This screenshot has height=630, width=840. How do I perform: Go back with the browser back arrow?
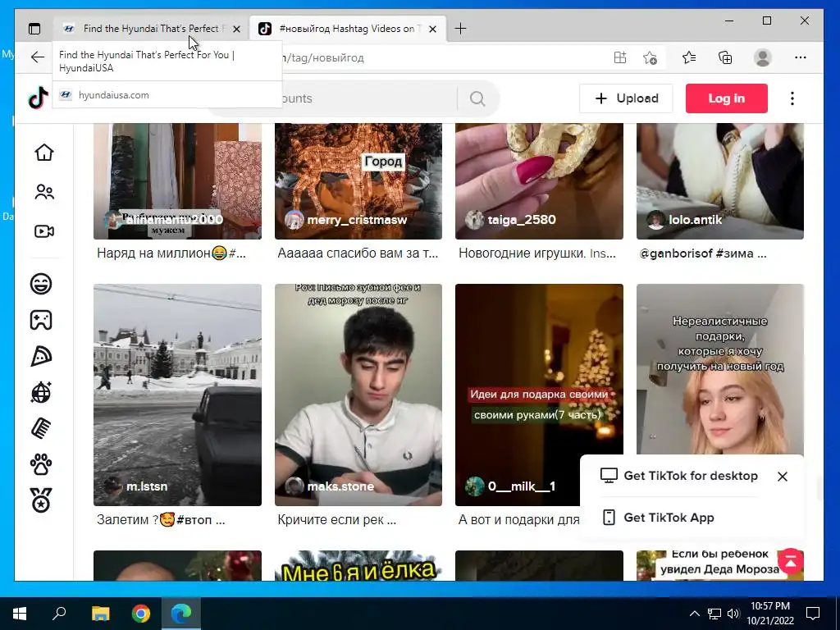[37, 57]
